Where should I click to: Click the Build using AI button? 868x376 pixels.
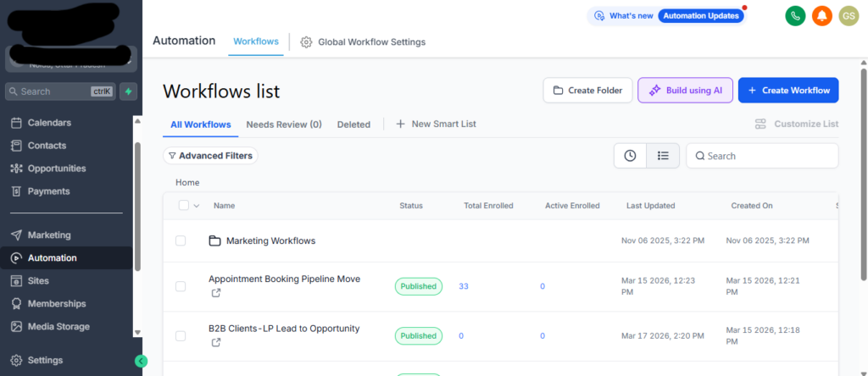tap(685, 90)
